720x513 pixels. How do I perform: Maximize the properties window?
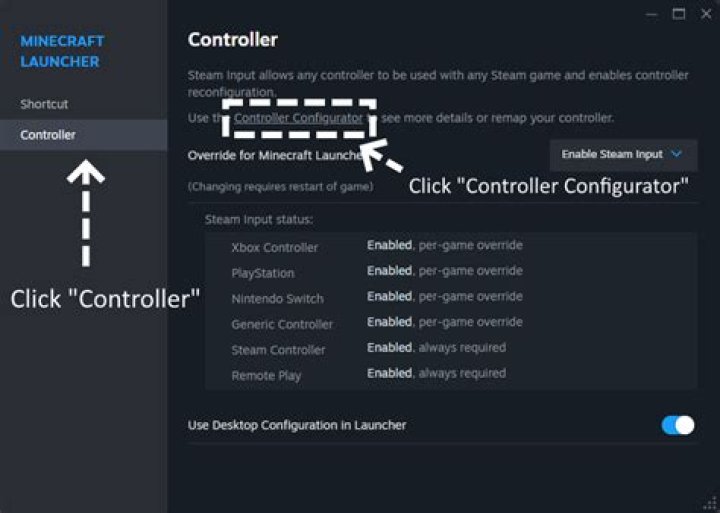(x=679, y=14)
